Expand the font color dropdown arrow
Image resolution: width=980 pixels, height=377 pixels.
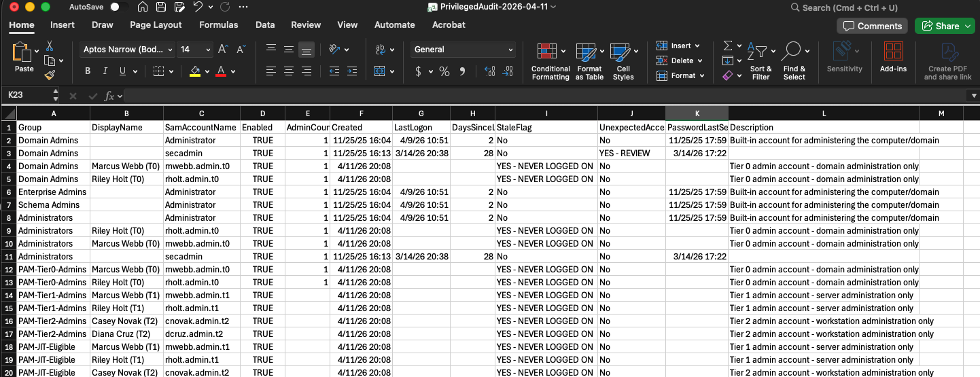click(x=232, y=71)
